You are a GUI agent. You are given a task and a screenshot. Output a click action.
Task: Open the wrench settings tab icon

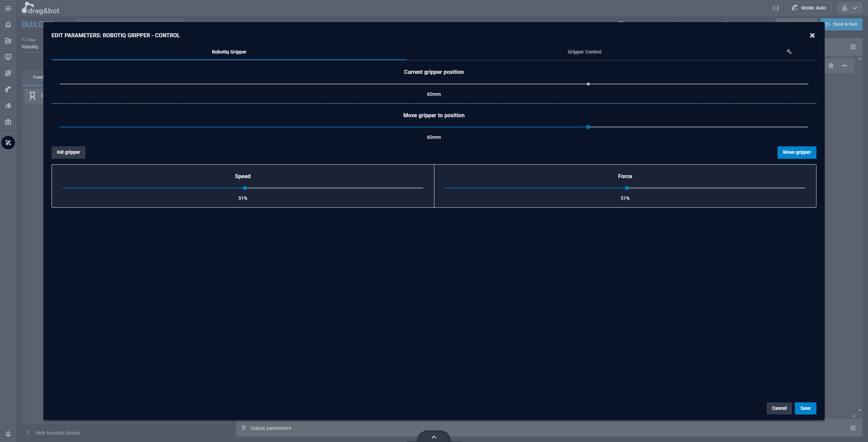click(789, 51)
